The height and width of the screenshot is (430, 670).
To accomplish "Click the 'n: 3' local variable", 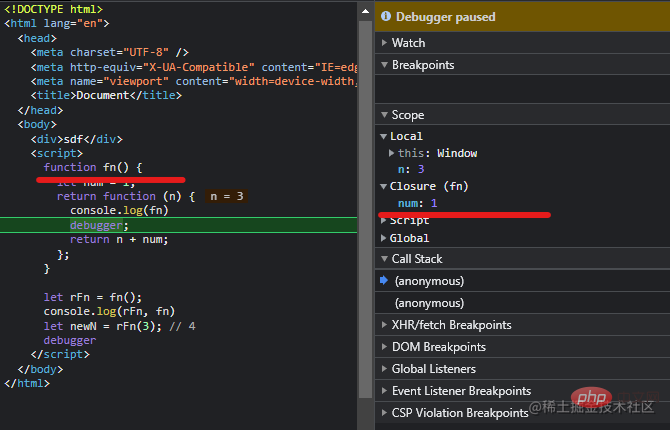I will point(411,169).
